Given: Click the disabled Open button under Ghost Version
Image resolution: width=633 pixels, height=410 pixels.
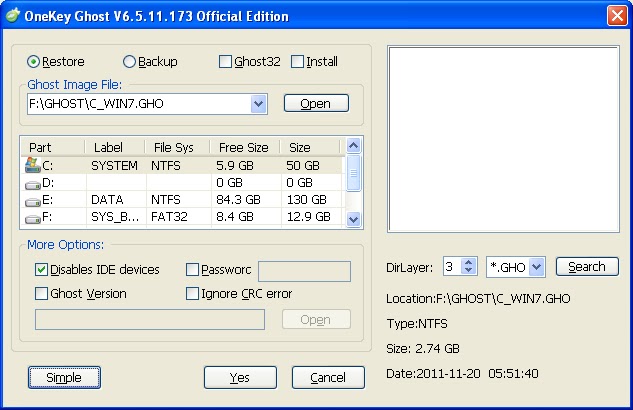Looking at the screenshot, I should (316, 320).
